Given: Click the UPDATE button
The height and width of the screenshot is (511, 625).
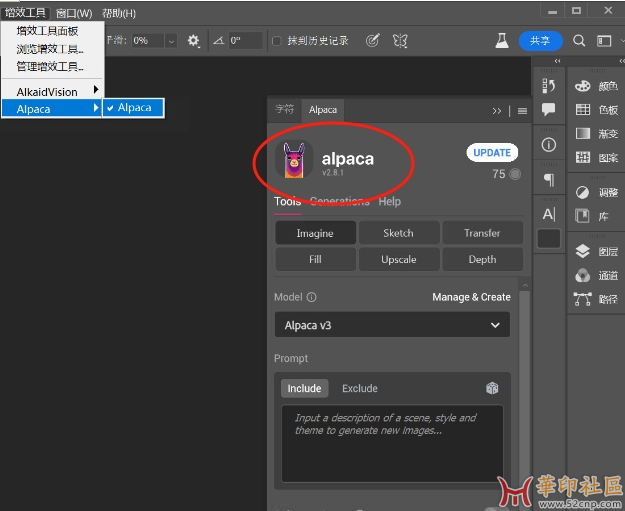Looking at the screenshot, I should click(x=492, y=153).
